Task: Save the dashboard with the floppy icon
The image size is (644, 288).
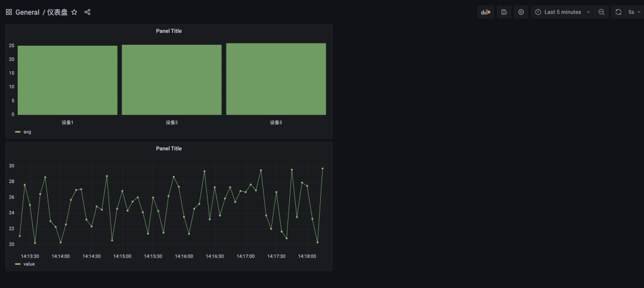Action: [504, 12]
